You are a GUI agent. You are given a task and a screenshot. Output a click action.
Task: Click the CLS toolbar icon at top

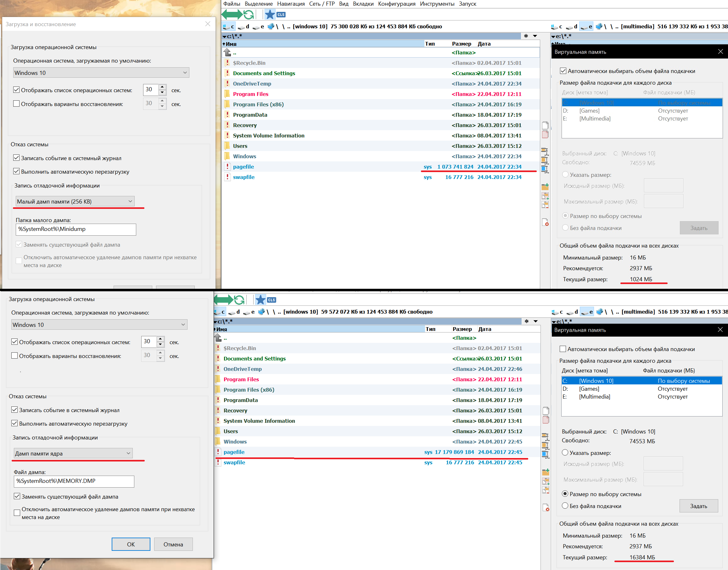pyautogui.click(x=281, y=14)
